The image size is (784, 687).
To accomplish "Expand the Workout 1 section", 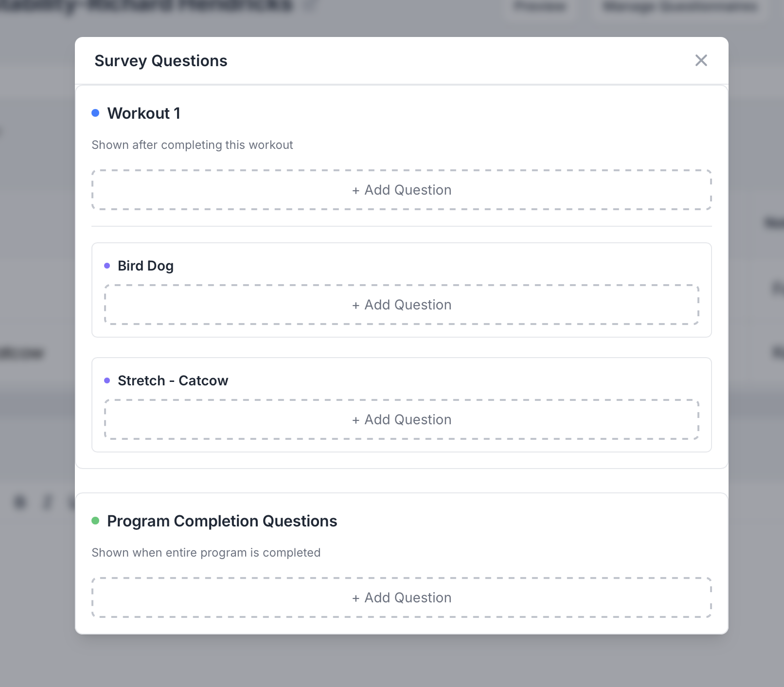I will click(x=144, y=113).
